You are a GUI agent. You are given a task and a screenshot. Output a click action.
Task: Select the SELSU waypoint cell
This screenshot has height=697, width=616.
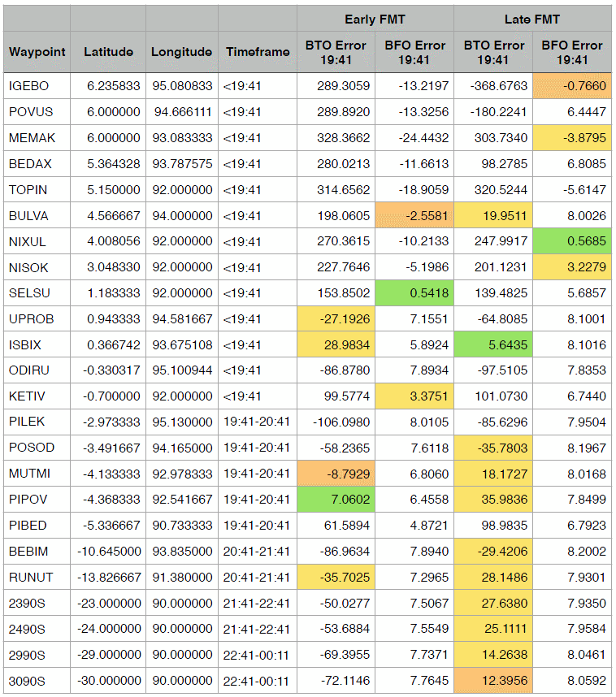tap(37, 293)
